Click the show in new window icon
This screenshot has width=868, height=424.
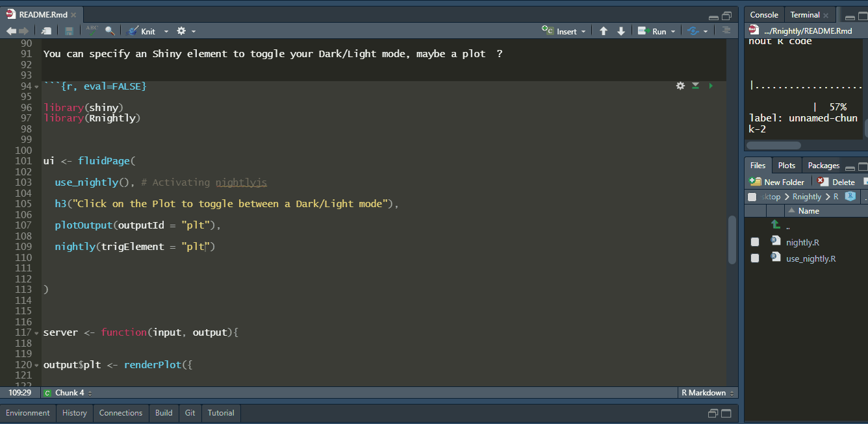click(46, 31)
